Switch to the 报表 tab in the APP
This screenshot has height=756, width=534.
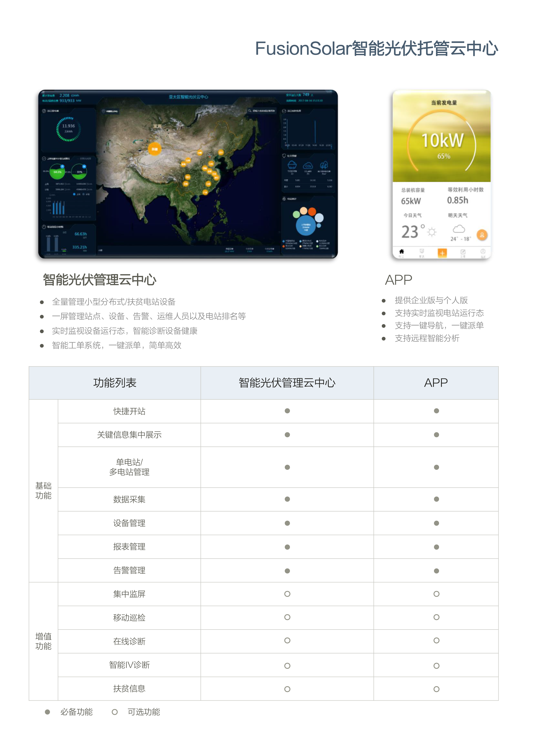click(422, 252)
